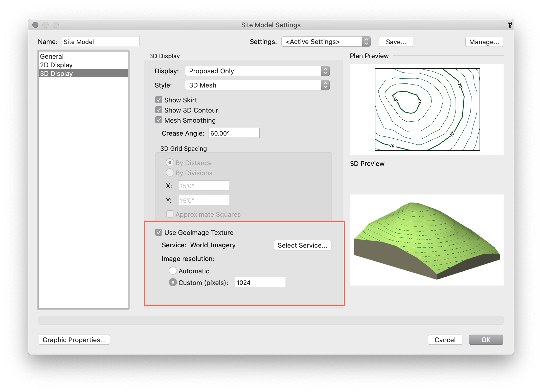The image size is (542, 392).
Task: Toggle Show 3D Contour off
Action: [x=159, y=110]
